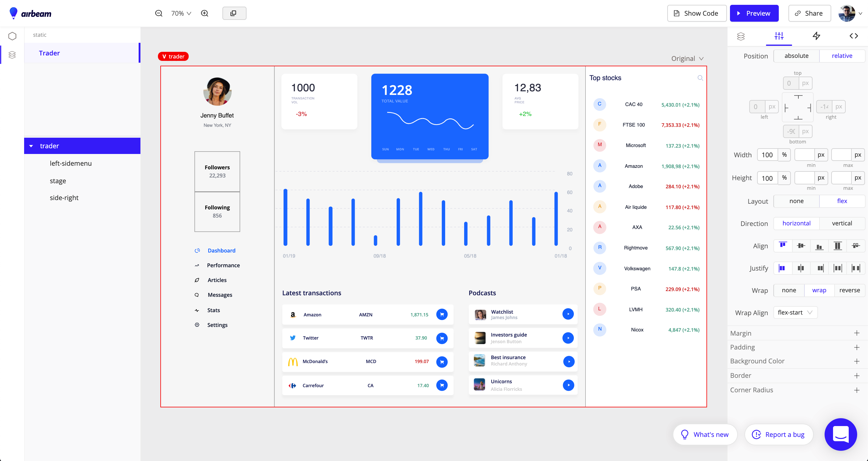Select the Performance menu item in dashboard
The width and height of the screenshot is (868, 461).
223,265
